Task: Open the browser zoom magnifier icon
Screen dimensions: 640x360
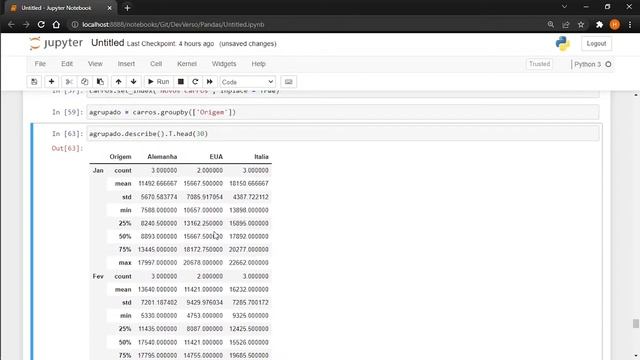Action: [x=551, y=24]
